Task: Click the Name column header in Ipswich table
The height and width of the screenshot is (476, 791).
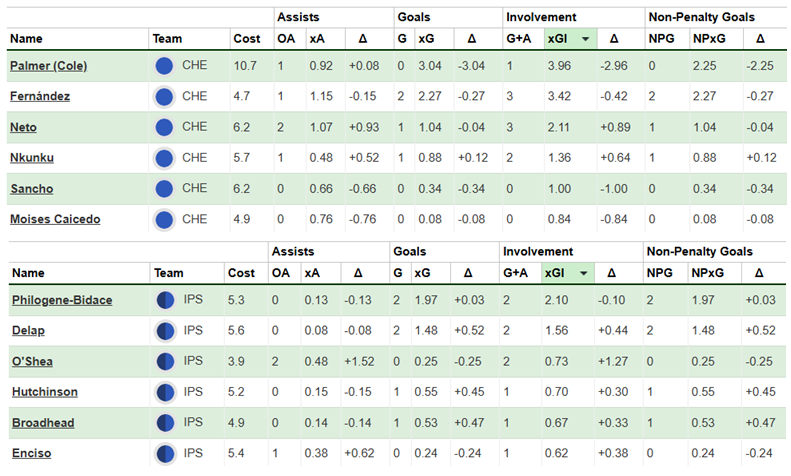Action: click(29, 273)
